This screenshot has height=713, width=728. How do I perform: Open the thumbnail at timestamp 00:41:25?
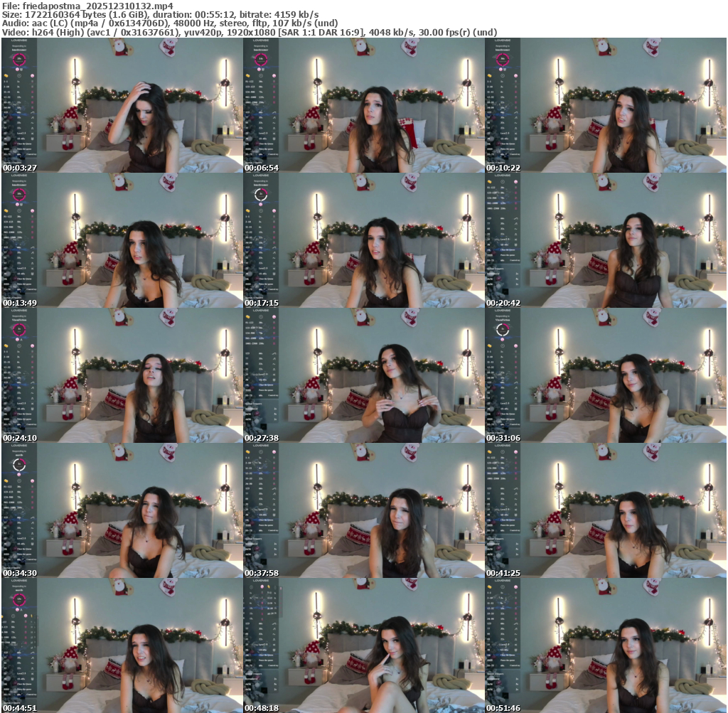606,510
